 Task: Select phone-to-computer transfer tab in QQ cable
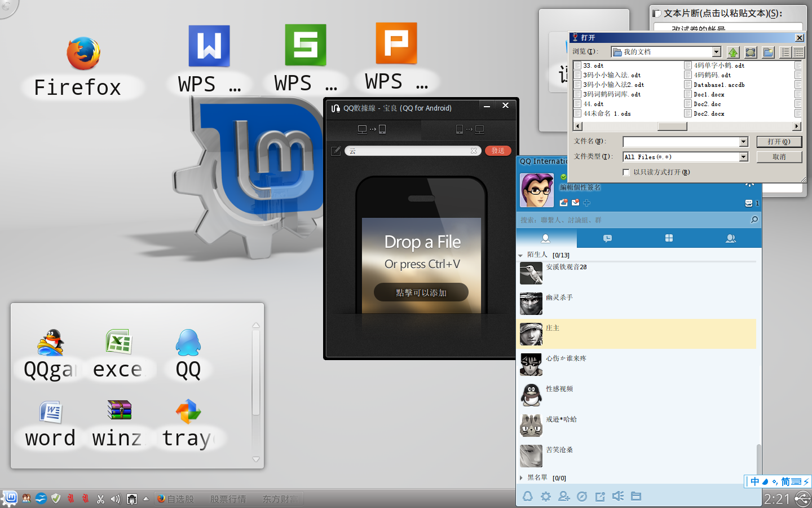pyautogui.click(x=470, y=129)
